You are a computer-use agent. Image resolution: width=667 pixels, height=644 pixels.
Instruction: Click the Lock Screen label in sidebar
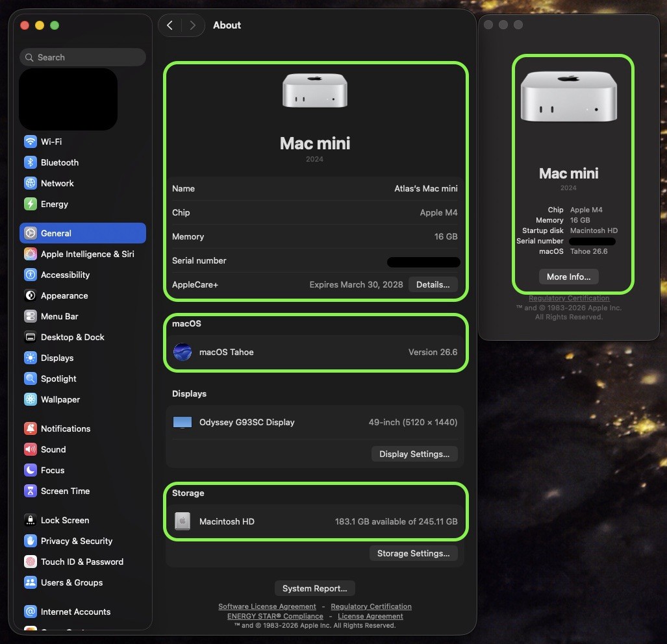point(65,520)
